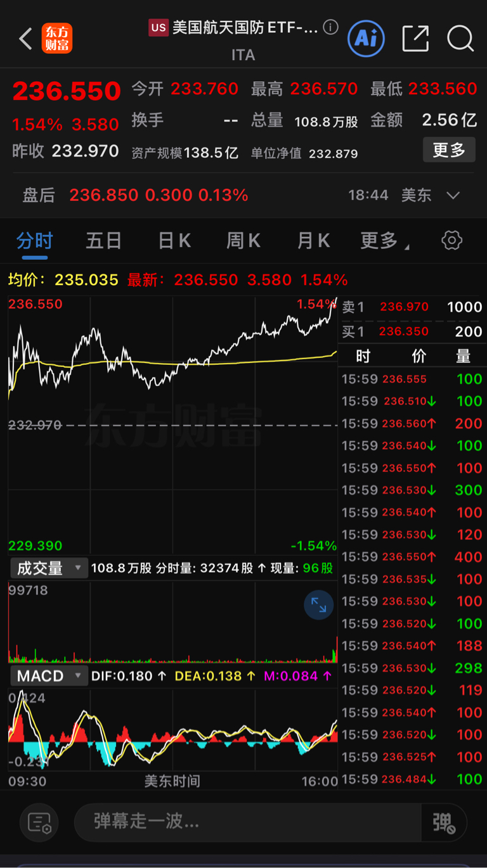Tap the 量 column header
Viewport: 487px width, 868px height.
464,356
